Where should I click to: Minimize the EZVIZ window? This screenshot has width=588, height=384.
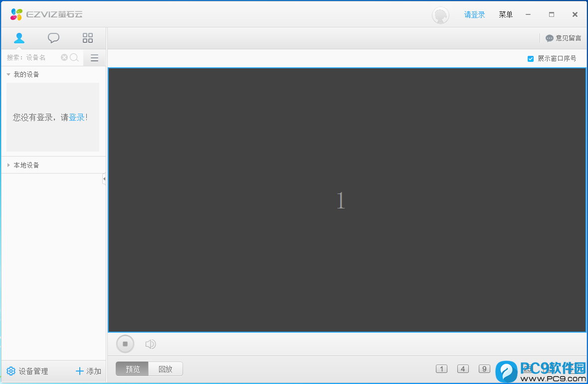(528, 14)
